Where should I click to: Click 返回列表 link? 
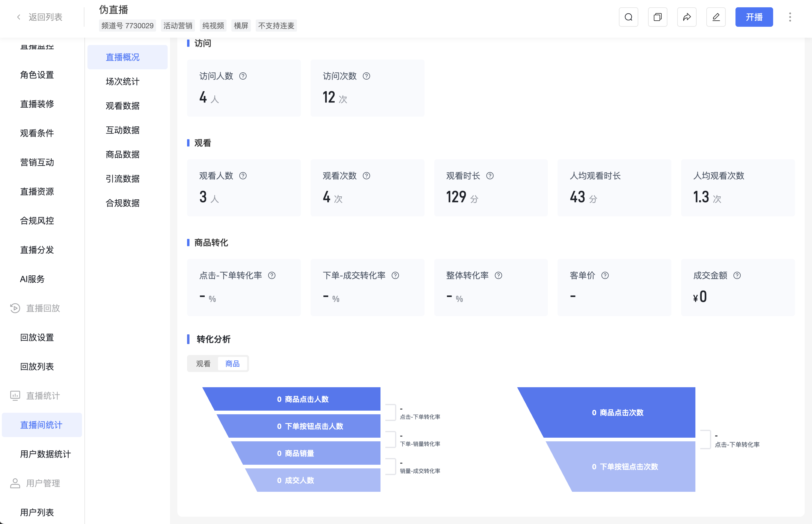[45, 17]
